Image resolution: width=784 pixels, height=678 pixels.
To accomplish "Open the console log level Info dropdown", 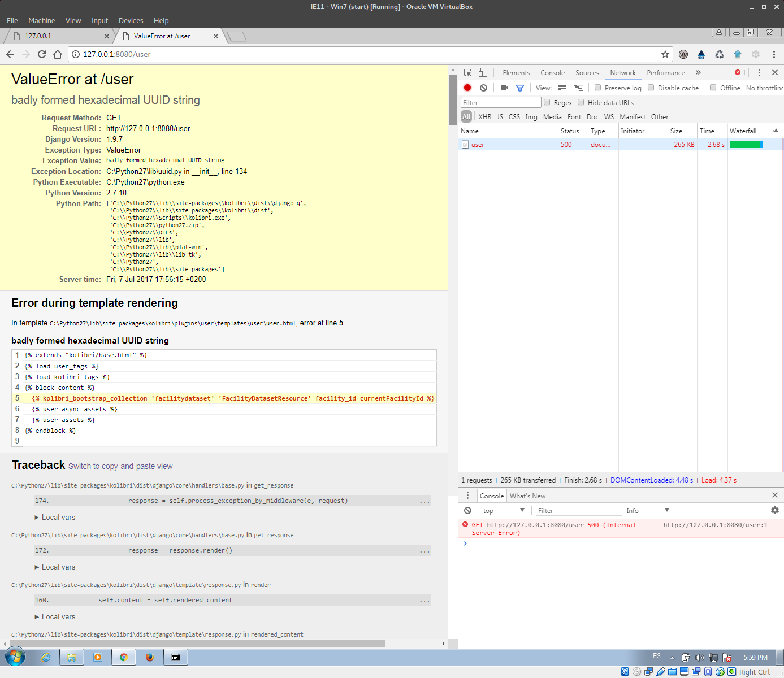I will pos(648,510).
